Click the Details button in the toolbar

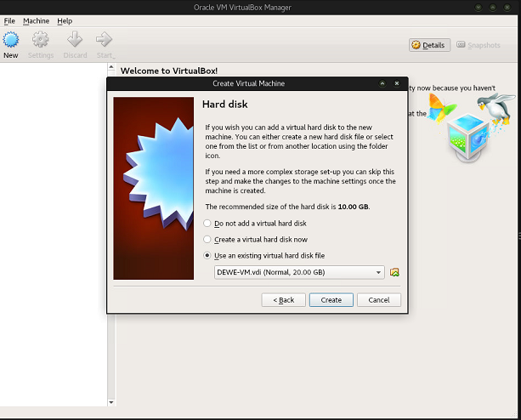tap(429, 45)
